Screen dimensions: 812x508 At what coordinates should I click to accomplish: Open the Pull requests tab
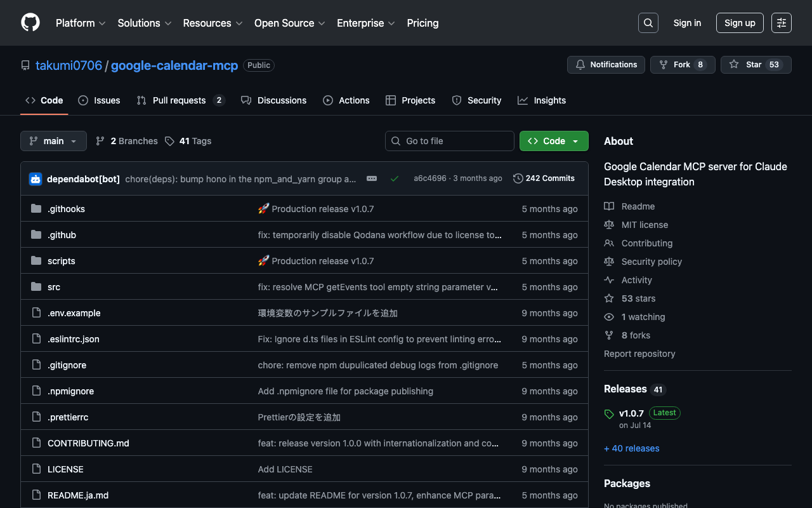click(180, 100)
